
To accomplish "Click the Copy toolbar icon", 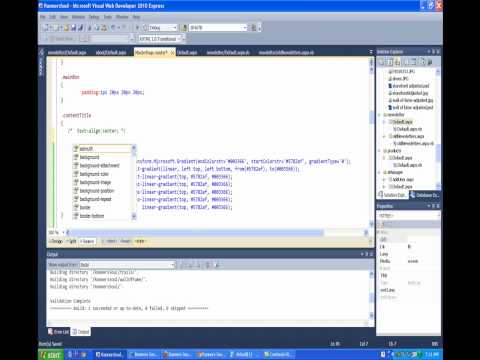I will tap(97, 28).
